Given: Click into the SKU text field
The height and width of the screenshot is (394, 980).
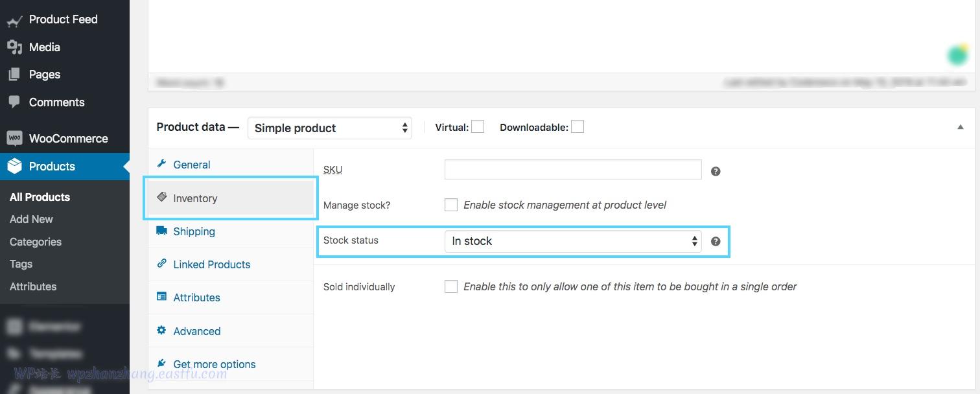Looking at the screenshot, I should pos(573,170).
